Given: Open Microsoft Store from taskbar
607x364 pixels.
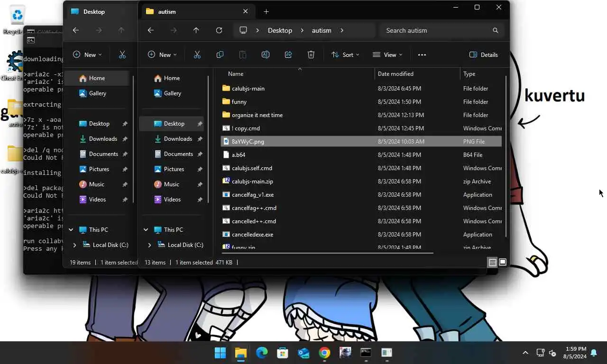Looking at the screenshot, I should tap(283, 353).
